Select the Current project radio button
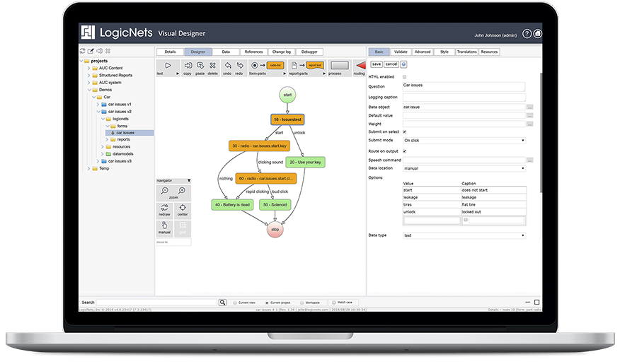 267,303
